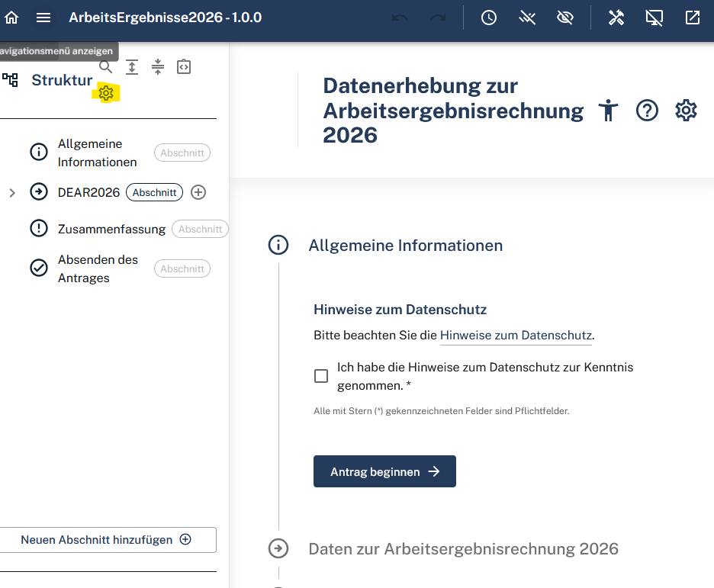Click arrow icon beside Daten zur Arbeitsergebnisrechnung
This screenshot has height=588, width=714.
278,548
